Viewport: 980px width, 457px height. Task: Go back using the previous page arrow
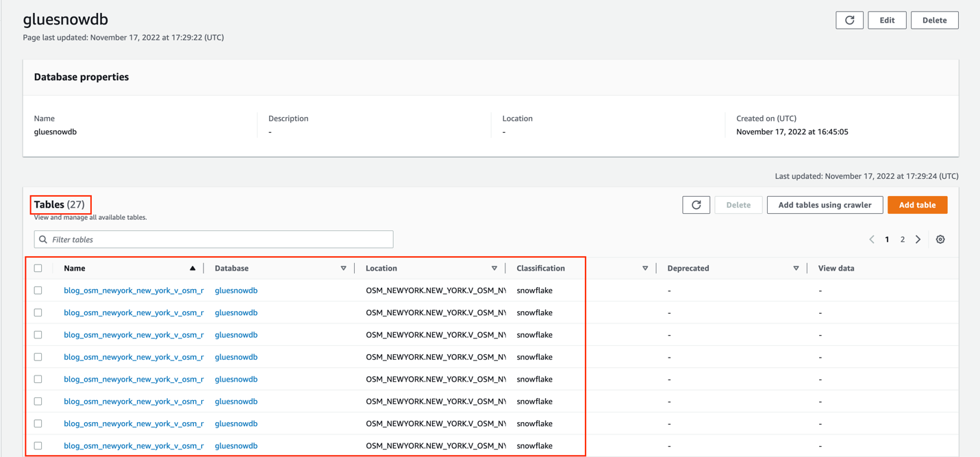click(871, 239)
